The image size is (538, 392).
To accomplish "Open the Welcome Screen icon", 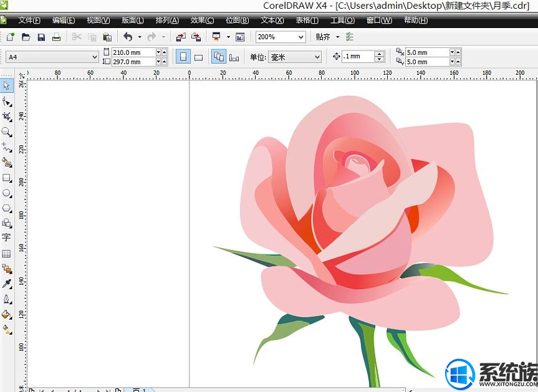I will [x=240, y=37].
